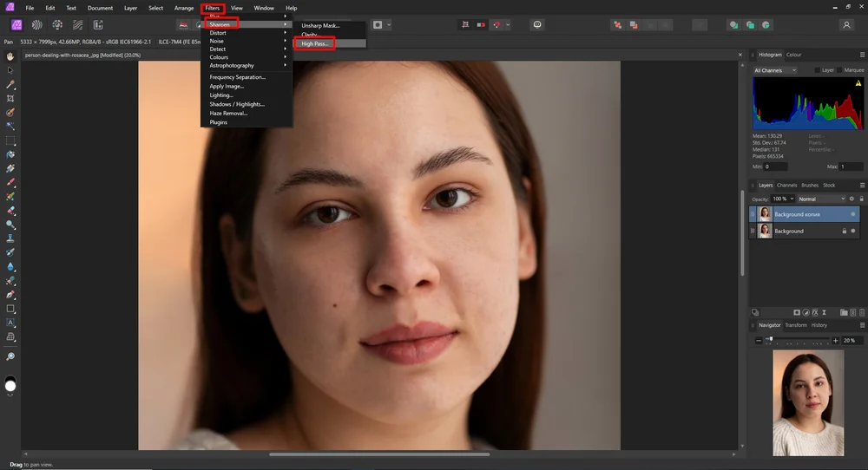This screenshot has height=470, width=868.
Task: Switch to the Develop Persona
Action: [57, 25]
